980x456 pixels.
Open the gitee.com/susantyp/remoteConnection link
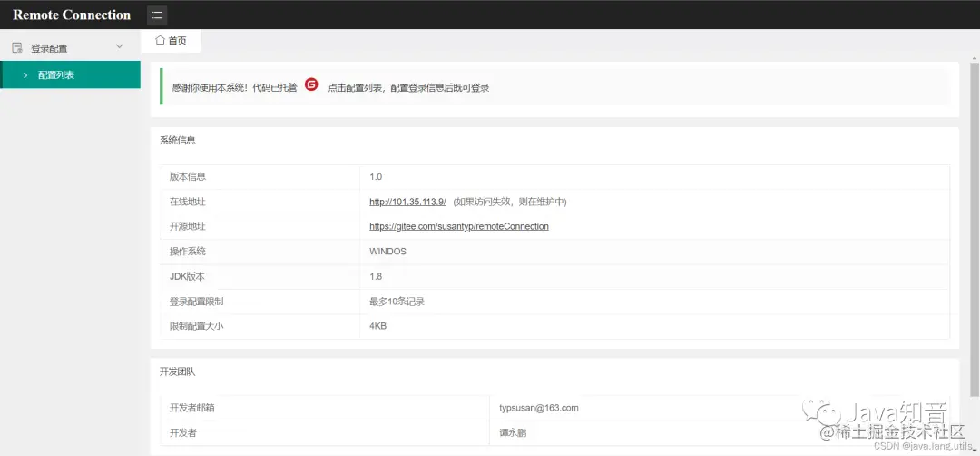459,226
